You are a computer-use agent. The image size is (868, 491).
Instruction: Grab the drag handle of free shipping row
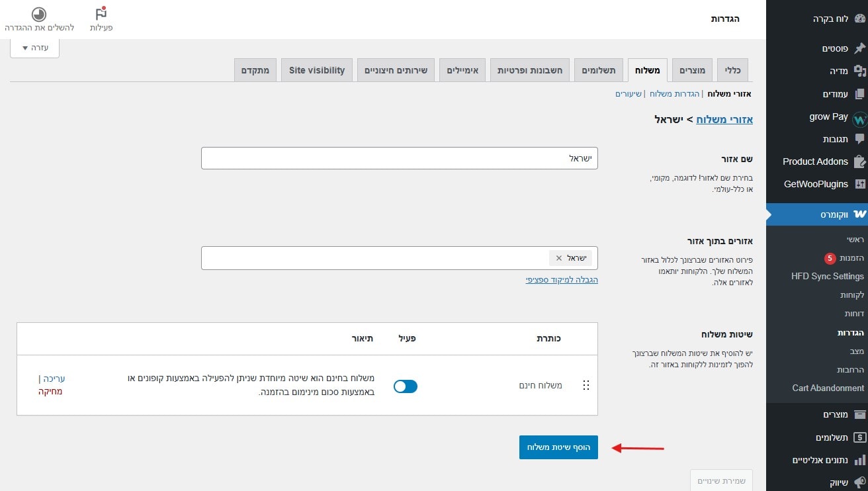coord(586,385)
